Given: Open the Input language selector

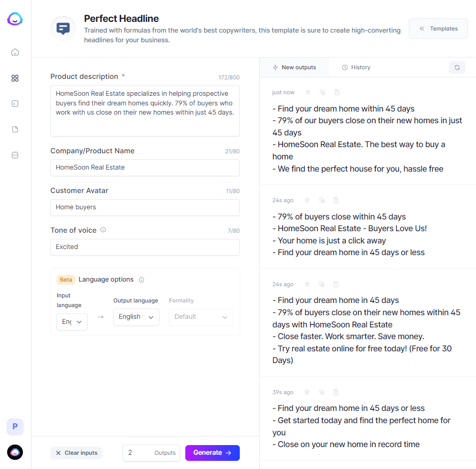Looking at the screenshot, I should 71,321.
